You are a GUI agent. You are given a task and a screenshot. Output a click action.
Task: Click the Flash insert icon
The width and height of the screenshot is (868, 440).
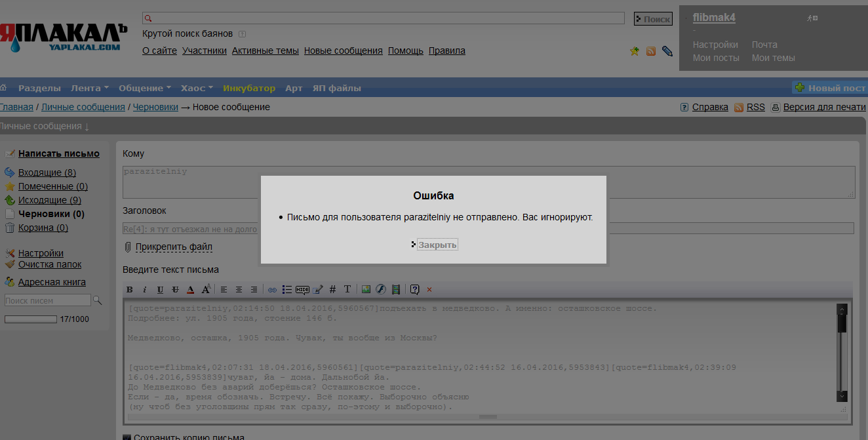click(380, 289)
